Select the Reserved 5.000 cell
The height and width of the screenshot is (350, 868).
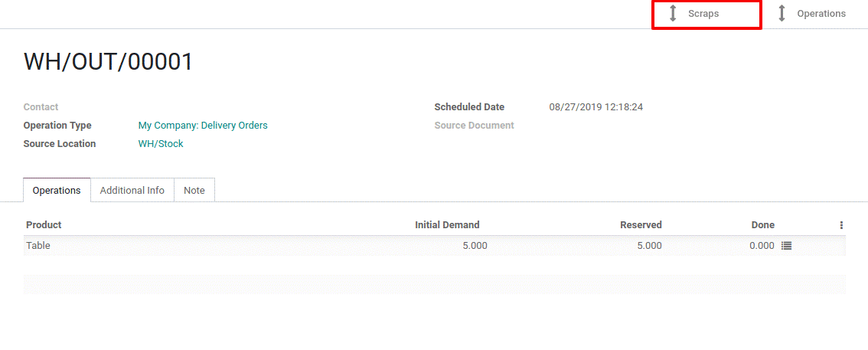[649, 246]
